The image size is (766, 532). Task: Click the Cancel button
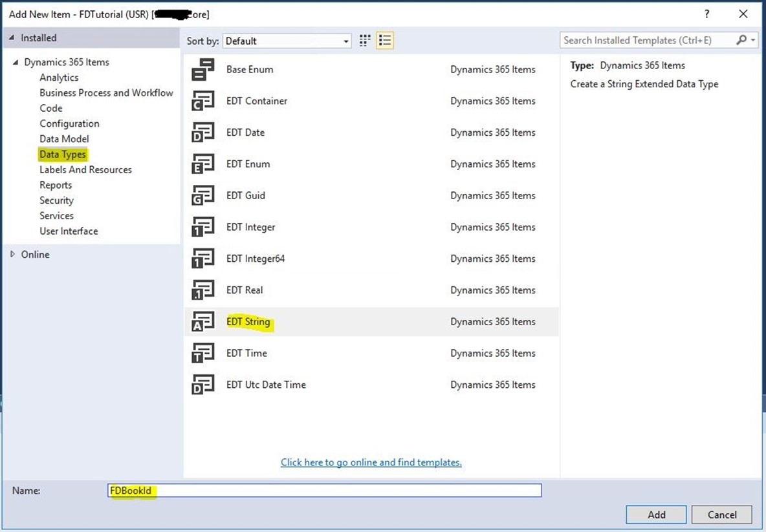(722, 515)
